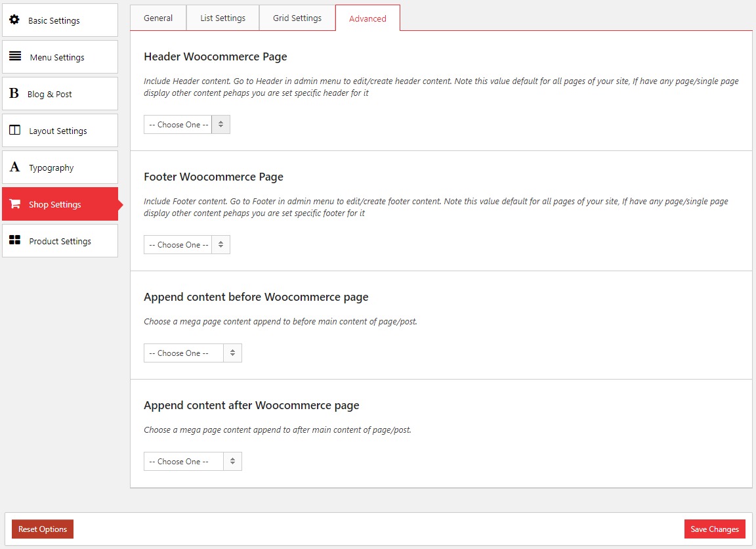Viewport: 756px width, 549px height.
Task: Open the Grid Settings tab
Action: point(297,18)
